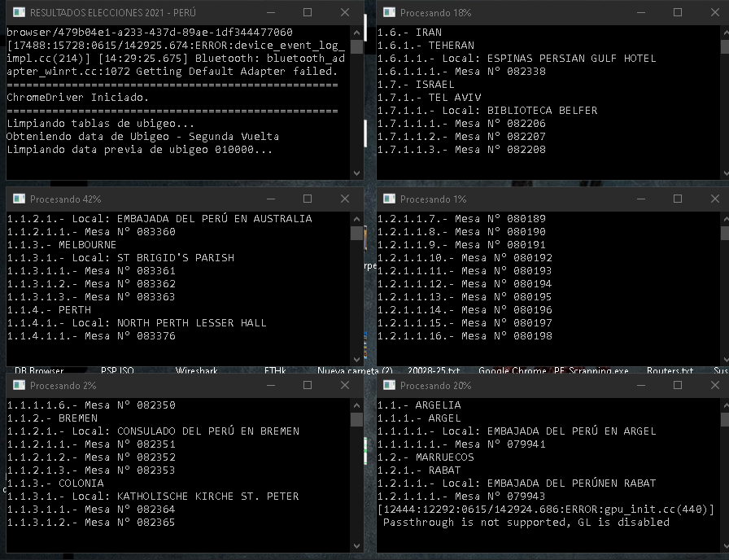Image resolution: width=729 pixels, height=560 pixels.
Task: Click scroll-up arrow in RESULTADOS ELECCIONES window
Action: (356, 33)
